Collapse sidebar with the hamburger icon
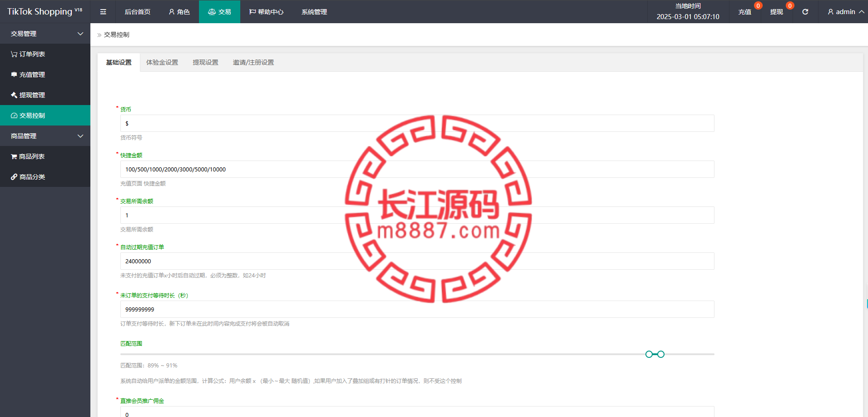The width and height of the screenshot is (868, 417). click(x=103, y=12)
